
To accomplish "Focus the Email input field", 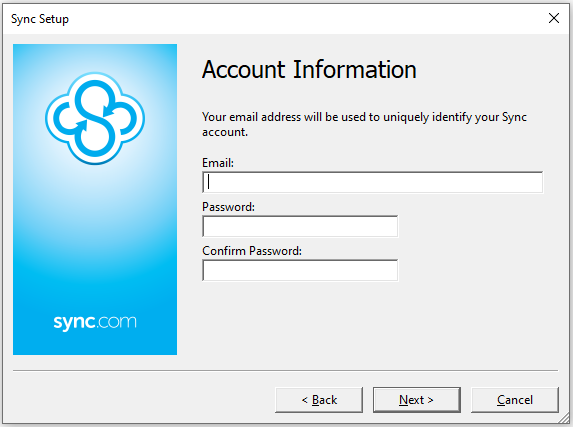I will [x=372, y=182].
